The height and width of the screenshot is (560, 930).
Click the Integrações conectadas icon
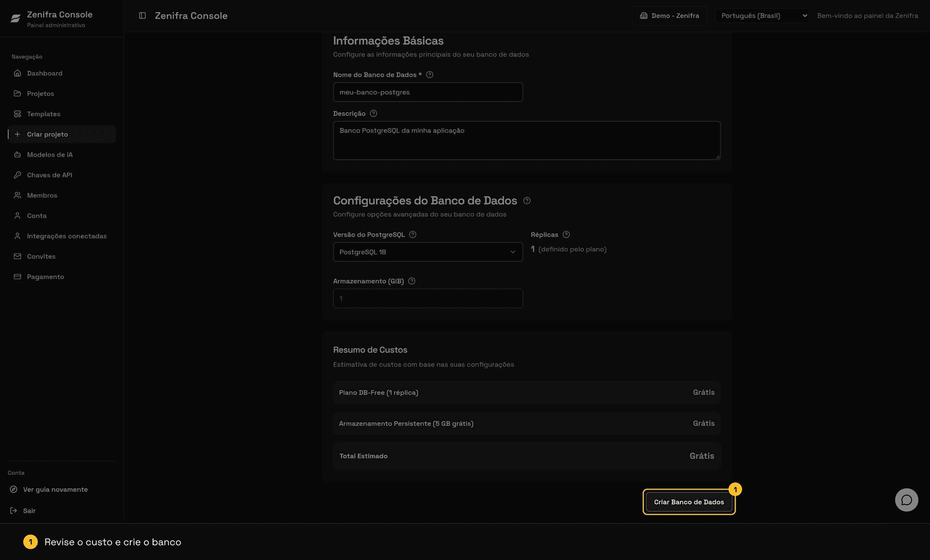coord(17,236)
